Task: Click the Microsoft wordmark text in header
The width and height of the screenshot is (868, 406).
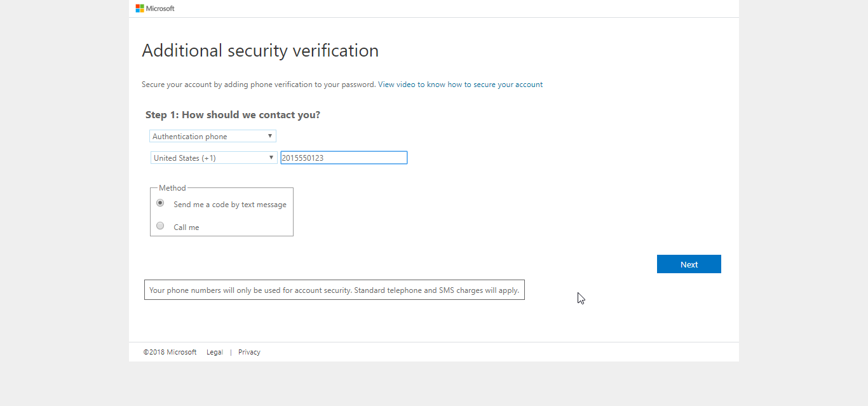Action: coord(160,8)
